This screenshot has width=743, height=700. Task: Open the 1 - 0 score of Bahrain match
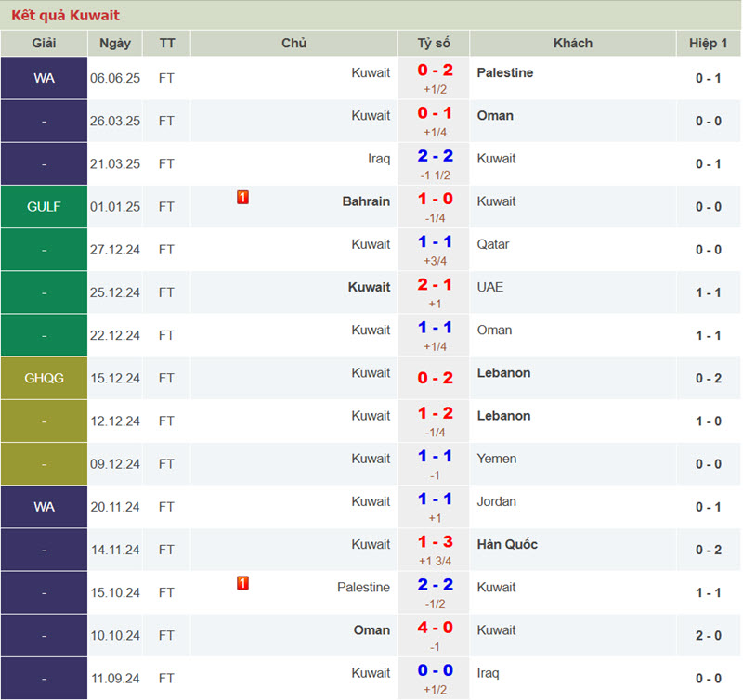pyautogui.click(x=435, y=199)
